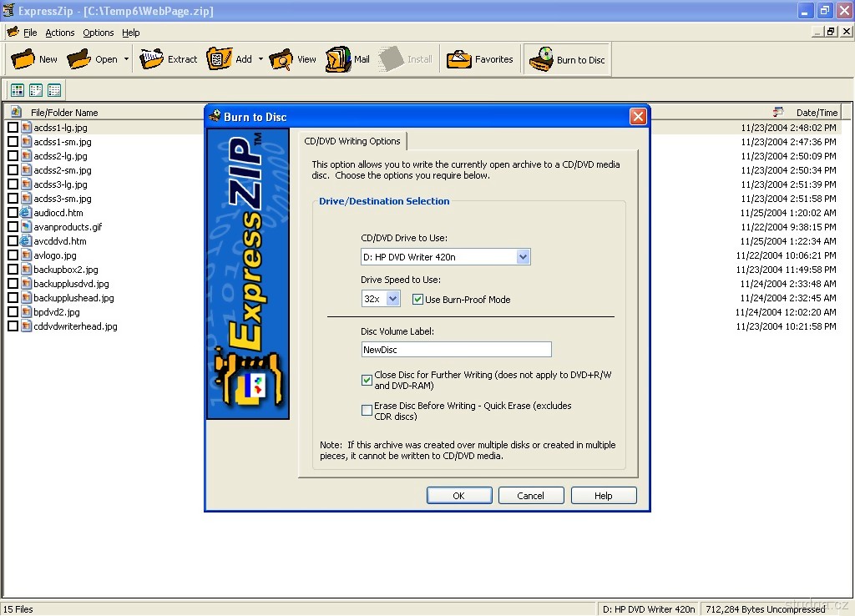Viewport: 855px width, 616px height.
Task: Select the acdss2-lg.jpg file name
Action: tap(60, 156)
